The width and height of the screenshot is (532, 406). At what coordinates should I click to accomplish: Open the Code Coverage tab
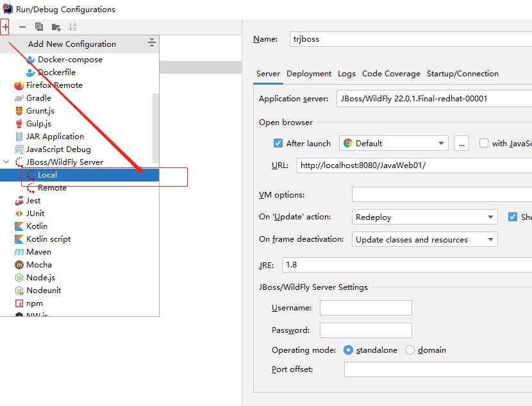point(391,74)
